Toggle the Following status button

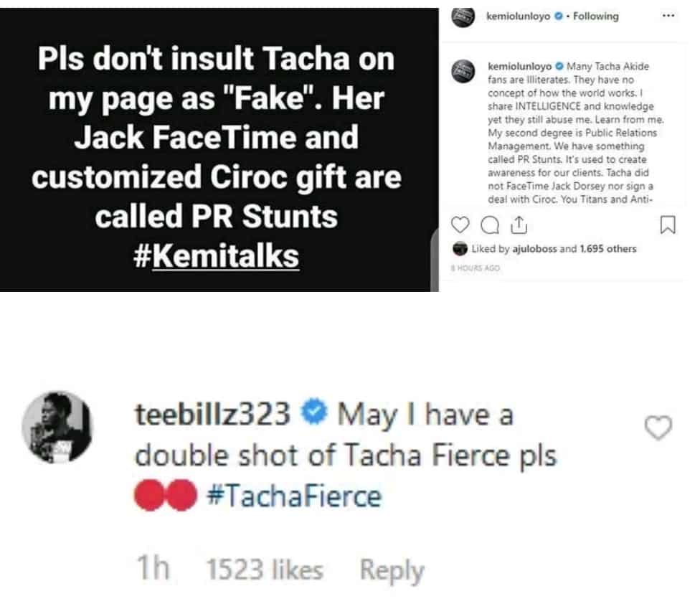click(x=595, y=16)
